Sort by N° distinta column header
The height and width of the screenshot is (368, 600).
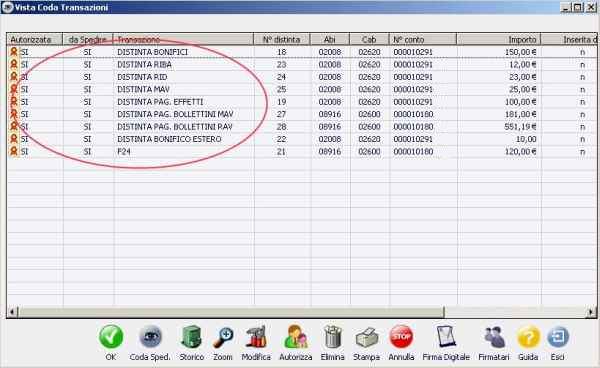tap(282, 39)
